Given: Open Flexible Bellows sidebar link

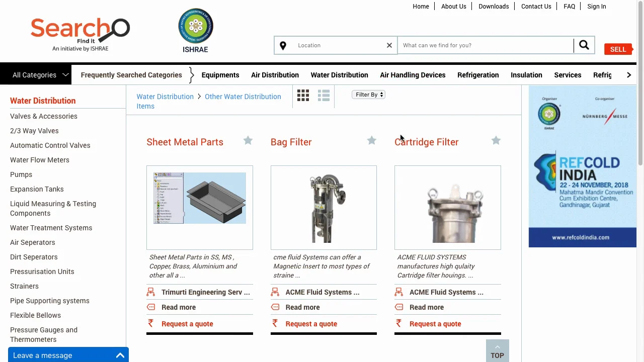Looking at the screenshot, I should coord(35,315).
